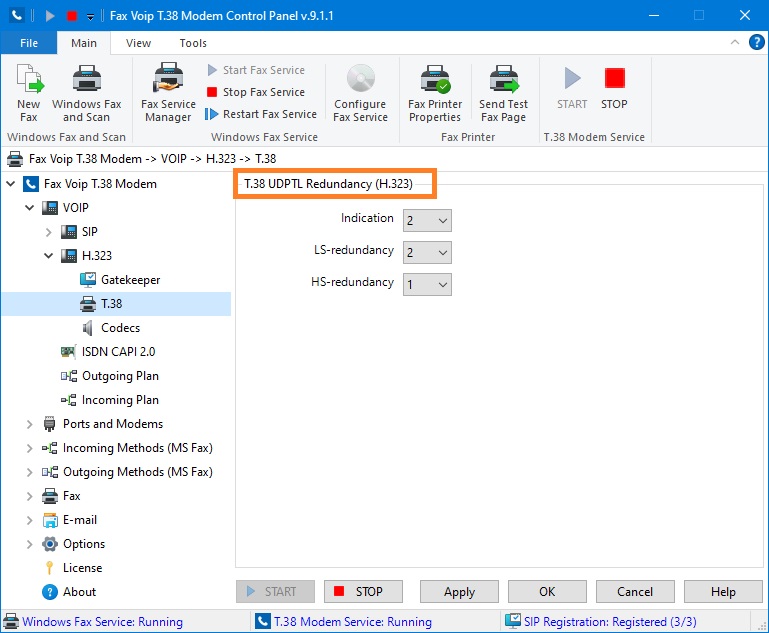Switch to the Tools tab
Viewport: 769px width, 633px height.
point(193,43)
